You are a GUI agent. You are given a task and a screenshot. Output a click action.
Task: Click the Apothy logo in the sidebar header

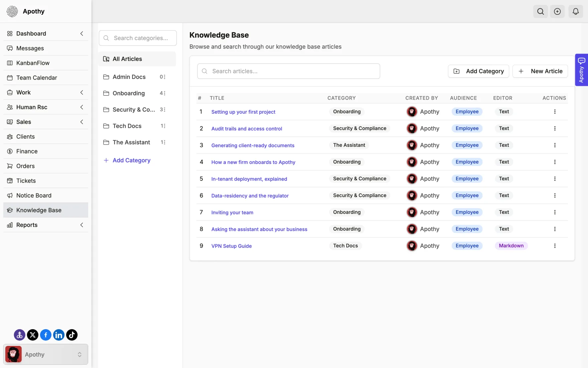[12, 11]
